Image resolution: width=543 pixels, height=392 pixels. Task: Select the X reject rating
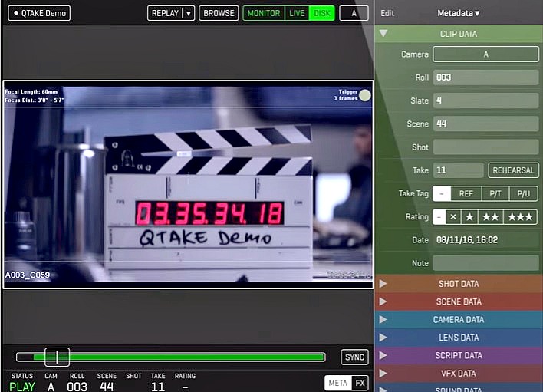[x=453, y=217]
